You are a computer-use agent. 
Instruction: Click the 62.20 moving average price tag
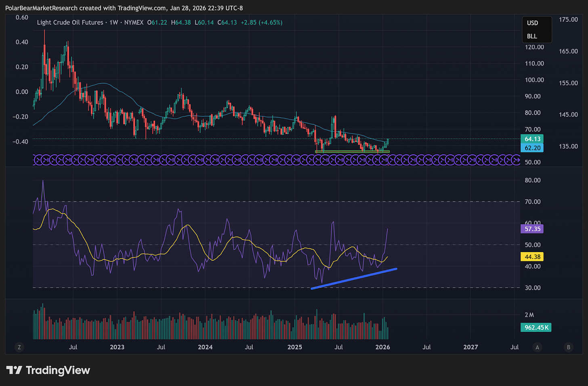[x=532, y=148]
